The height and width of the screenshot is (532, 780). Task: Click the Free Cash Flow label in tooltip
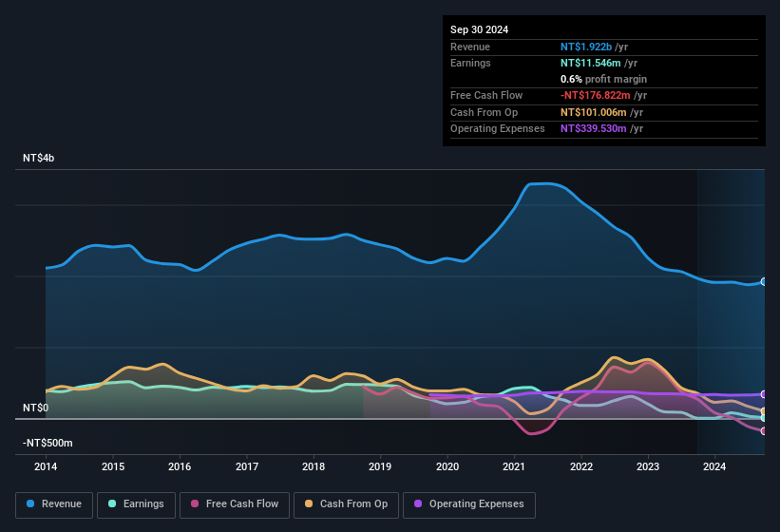pyautogui.click(x=486, y=95)
